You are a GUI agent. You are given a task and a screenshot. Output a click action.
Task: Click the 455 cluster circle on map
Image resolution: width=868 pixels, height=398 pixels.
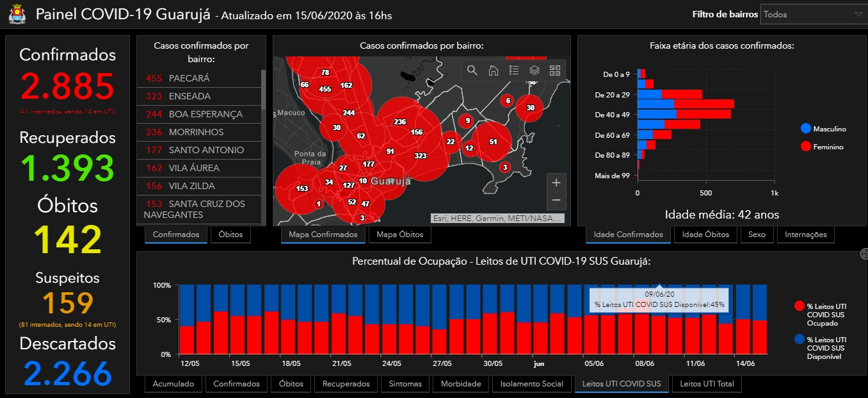(x=325, y=89)
